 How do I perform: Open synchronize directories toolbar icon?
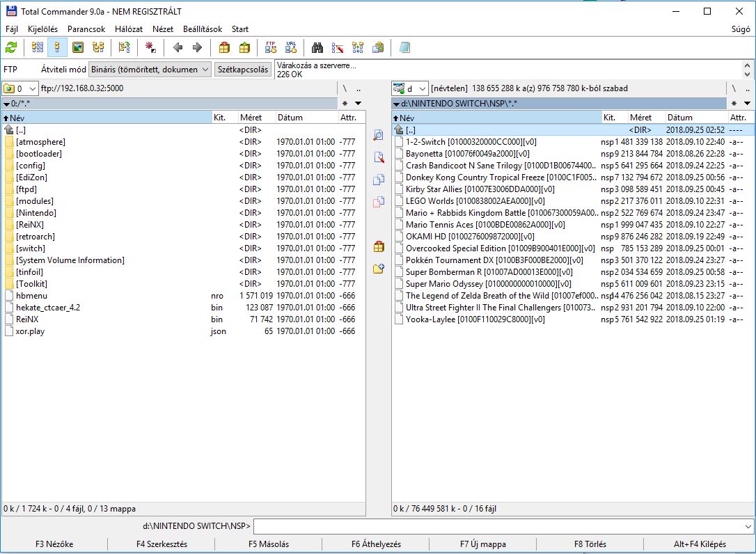[x=358, y=47]
